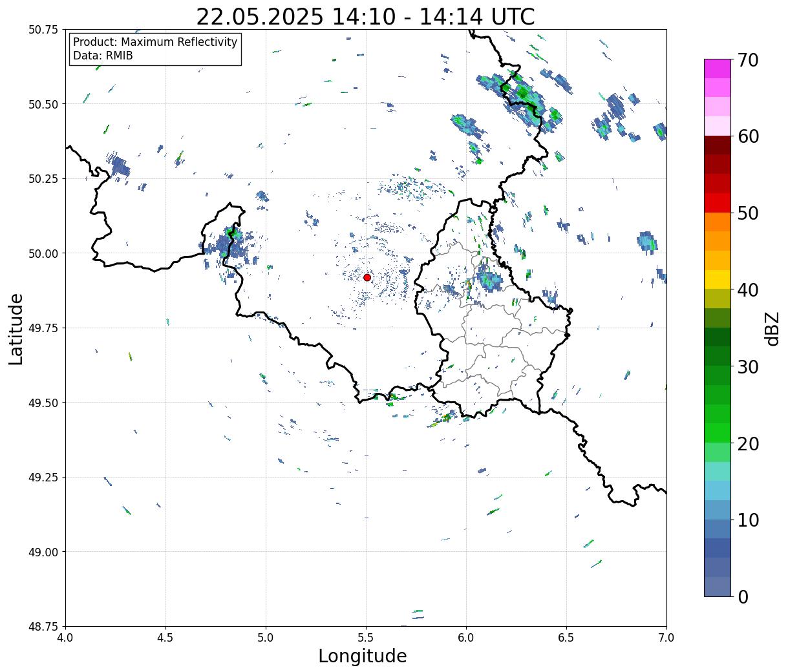788x672 pixels.
Task: Click the 'Longitude' axis label
Action: pyautogui.click(x=363, y=656)
